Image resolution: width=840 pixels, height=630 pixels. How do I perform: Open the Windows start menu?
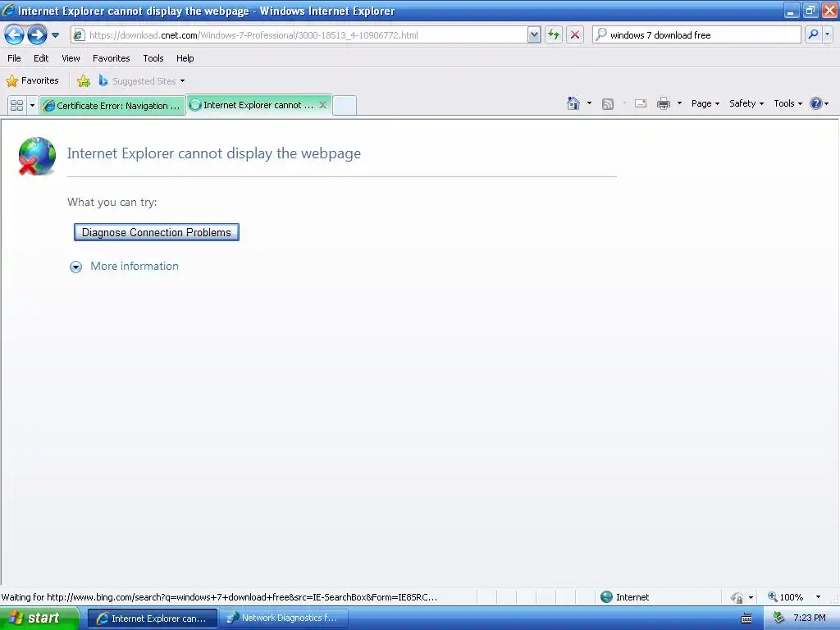(40, 619)
